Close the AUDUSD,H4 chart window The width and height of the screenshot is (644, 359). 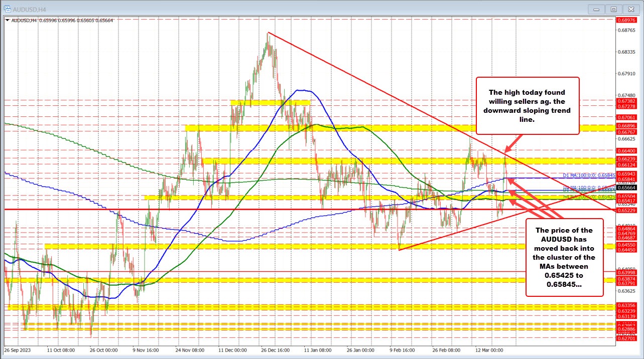630,9
